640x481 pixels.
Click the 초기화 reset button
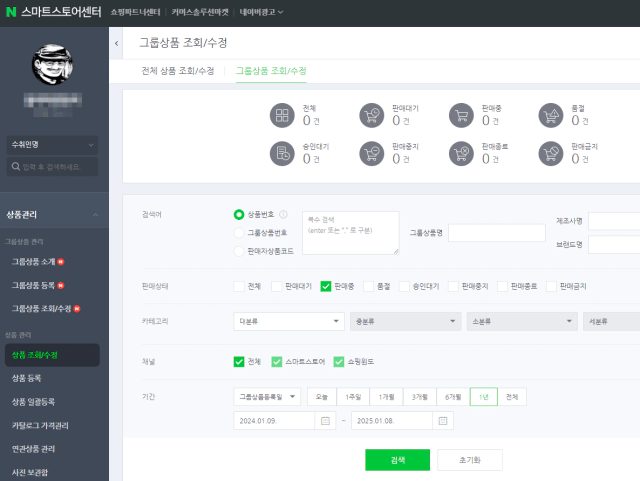(x=470, y=460)
